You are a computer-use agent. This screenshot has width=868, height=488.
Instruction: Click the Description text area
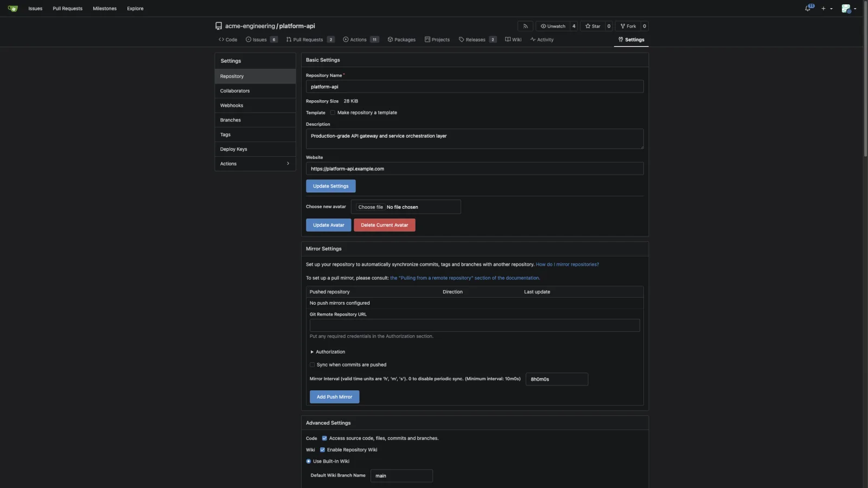pyautogui.click(x=475, y=139)
